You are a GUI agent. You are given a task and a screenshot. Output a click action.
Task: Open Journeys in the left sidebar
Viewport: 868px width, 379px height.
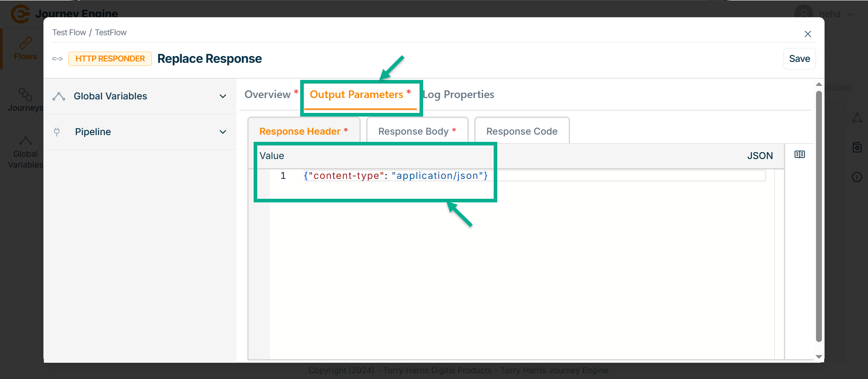pyautogui.click(x=25, y=100)
